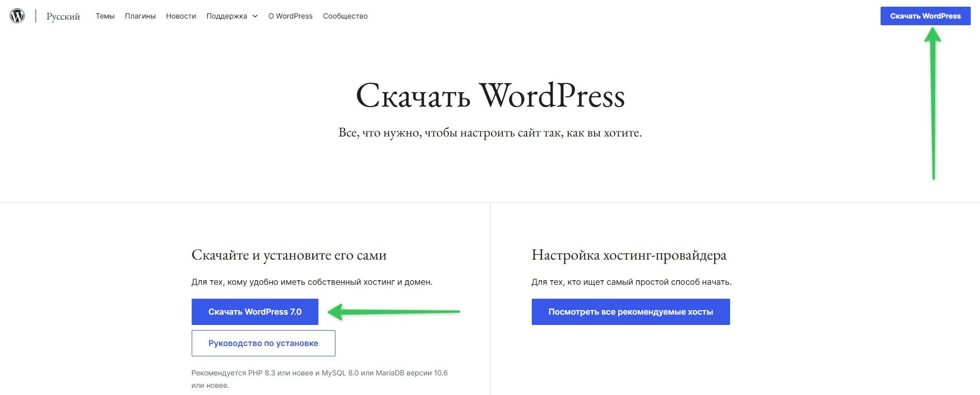This screenshot has height=395, width=980.
Task: Click Посмотреть все рекомендуемые хосты button
Action: pyautogui.click(x=631, y=312)
